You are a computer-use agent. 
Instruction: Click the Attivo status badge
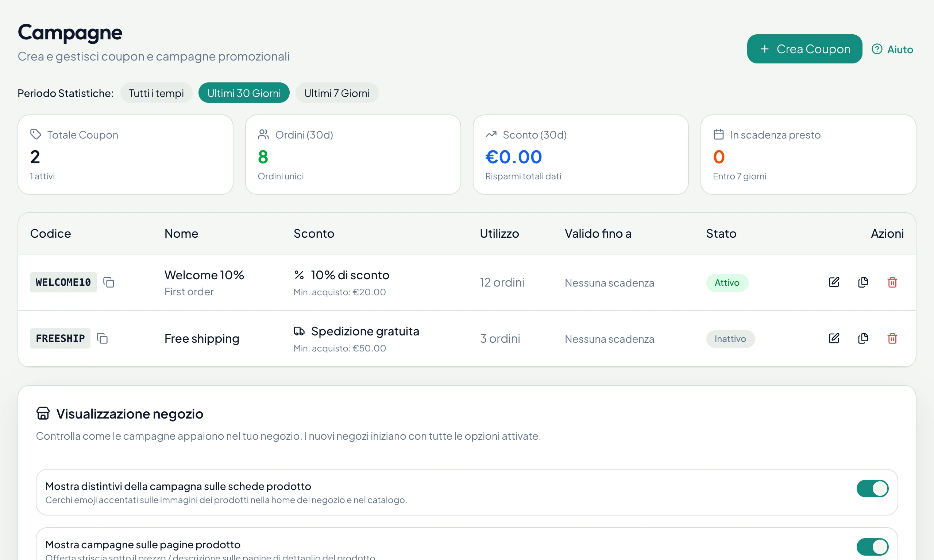pos(727,283)
